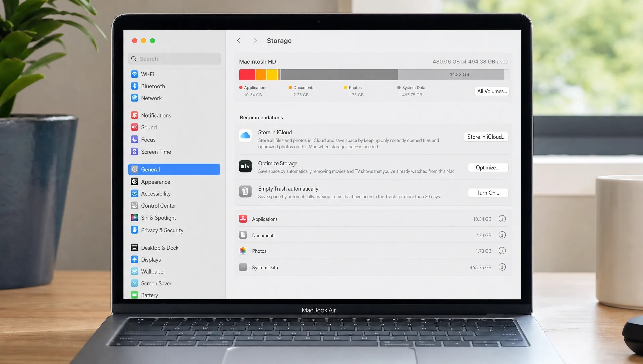This screenshot has width=643, height=364.
Task: Click the Displays sun icon
Action: 134,260
